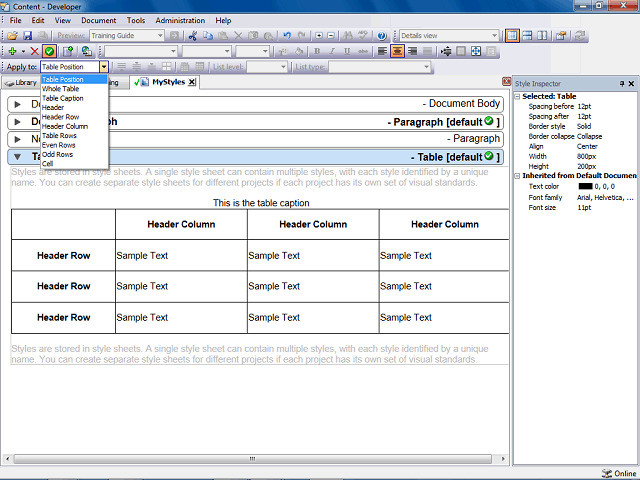This screenshot has height=480, width=640.
Task: Collapse the Selected: Table section
Action: (x=517, y=96)
